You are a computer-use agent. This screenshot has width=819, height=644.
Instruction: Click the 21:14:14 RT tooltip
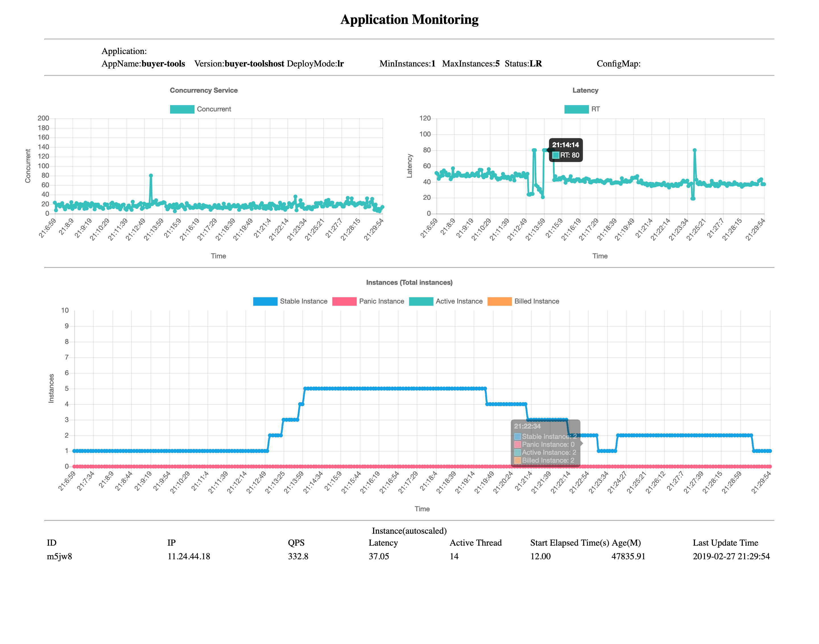click(x=566, y=150)
